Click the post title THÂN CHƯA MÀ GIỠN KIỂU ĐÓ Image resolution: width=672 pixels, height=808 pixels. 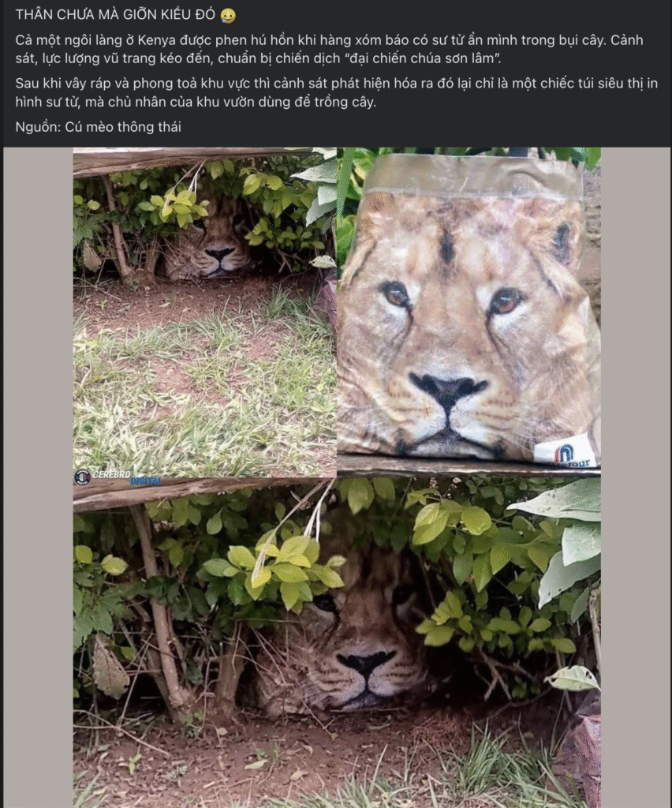pyautogui.click(x=115, y=15)
